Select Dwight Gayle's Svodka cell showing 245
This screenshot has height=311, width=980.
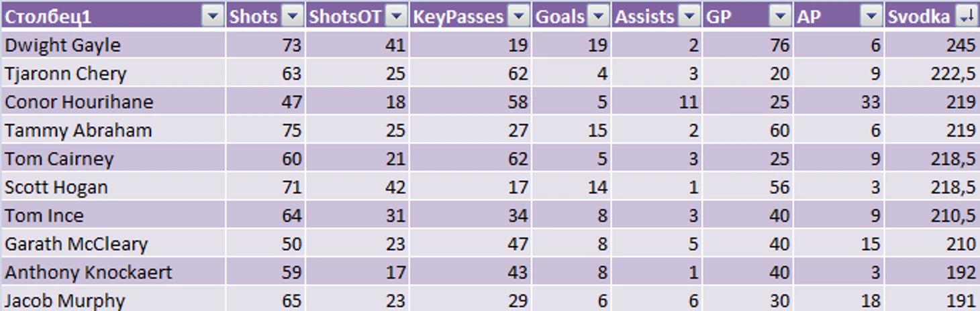[931, 45]
